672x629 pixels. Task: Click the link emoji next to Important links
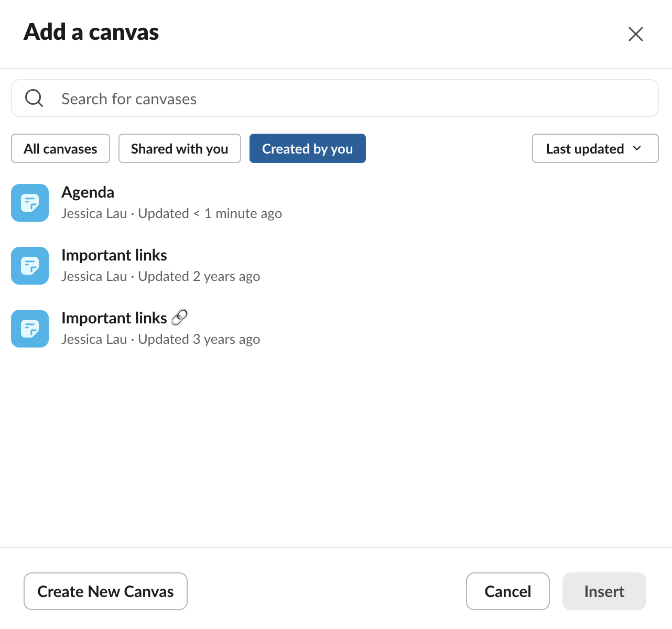(179, 317)
